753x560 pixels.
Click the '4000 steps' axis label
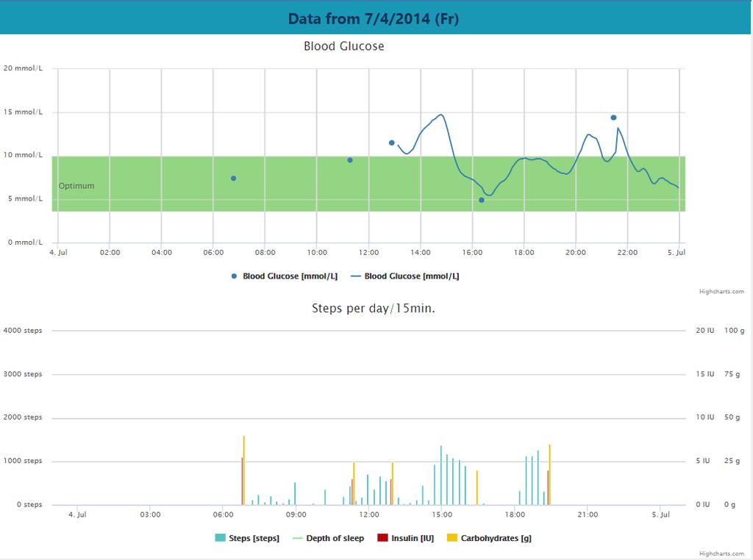[x=23, y=331]
